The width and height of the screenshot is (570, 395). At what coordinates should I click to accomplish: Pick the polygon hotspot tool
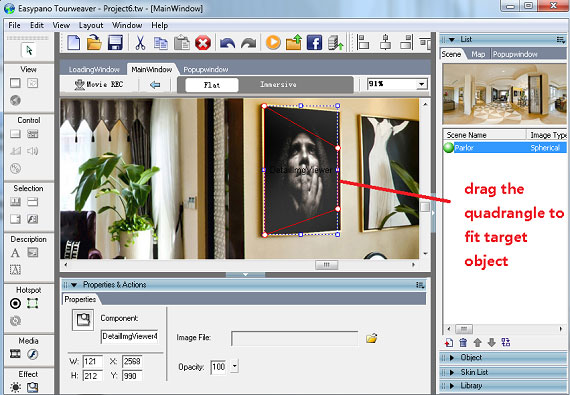(x=32, y=303)
